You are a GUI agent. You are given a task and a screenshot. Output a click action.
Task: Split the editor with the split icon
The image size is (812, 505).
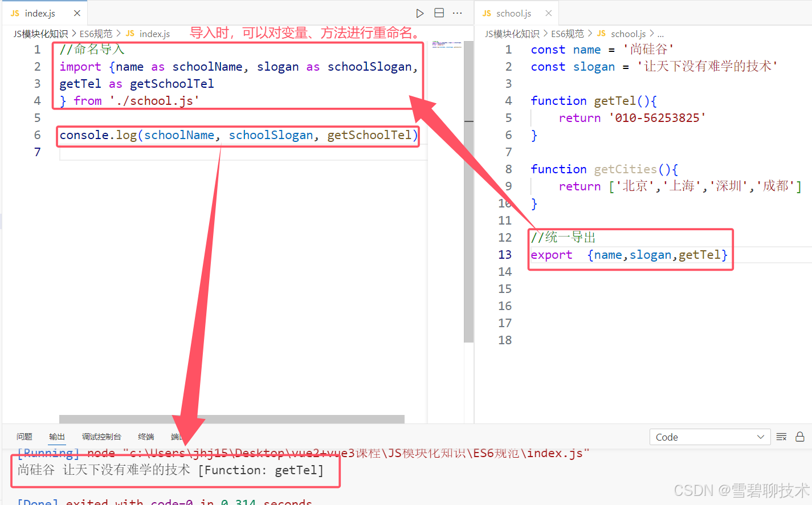(x=439, y=13)
